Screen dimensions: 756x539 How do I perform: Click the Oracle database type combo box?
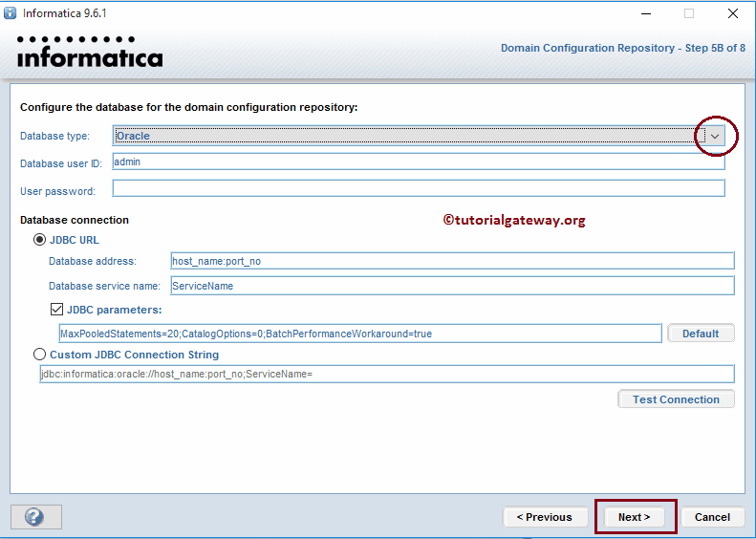[406, 137]
